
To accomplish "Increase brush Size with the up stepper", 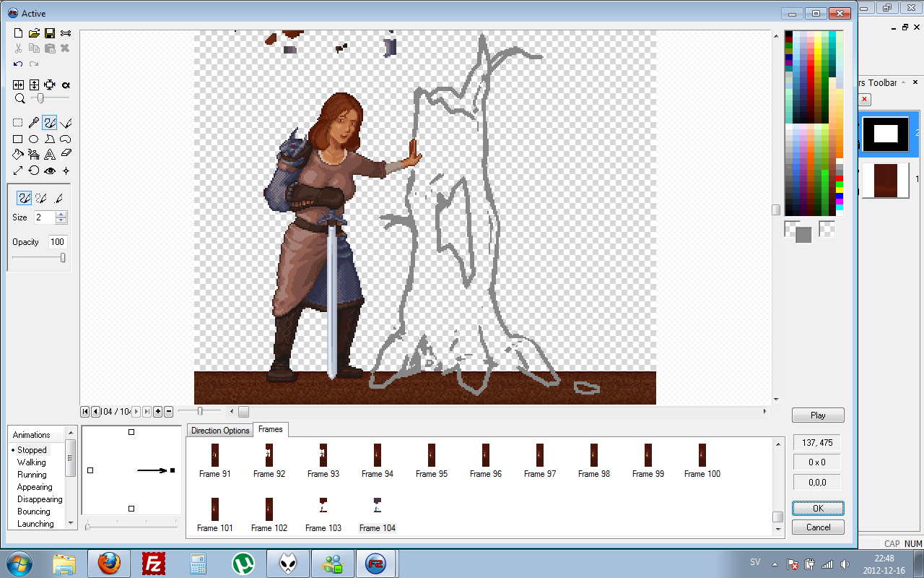I will pyautogui.click(x=61, y=214).
